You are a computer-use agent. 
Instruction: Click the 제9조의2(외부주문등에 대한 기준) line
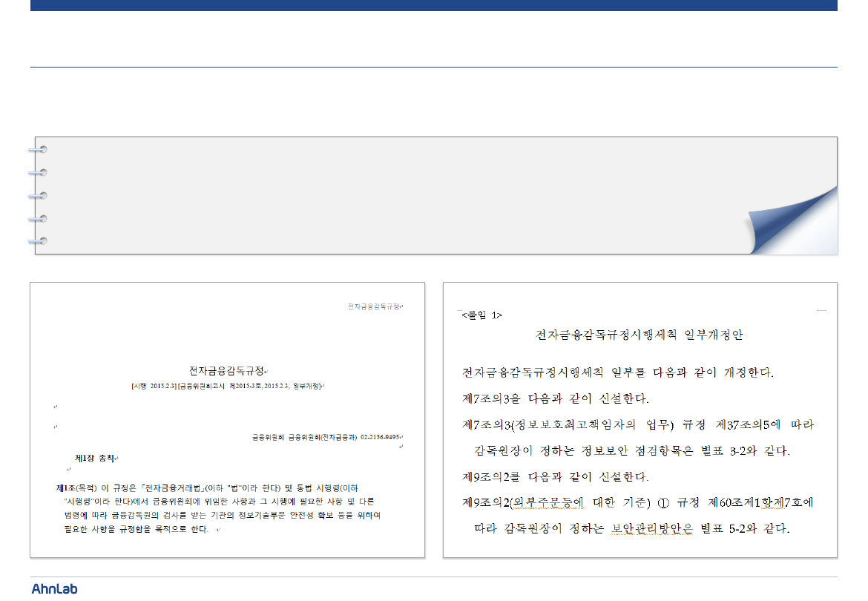coord(556,502)
